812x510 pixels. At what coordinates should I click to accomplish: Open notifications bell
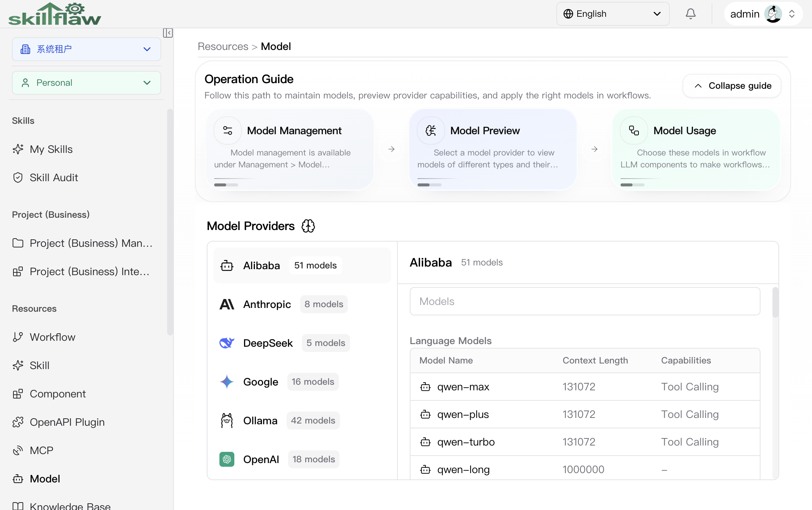(691, 14)
